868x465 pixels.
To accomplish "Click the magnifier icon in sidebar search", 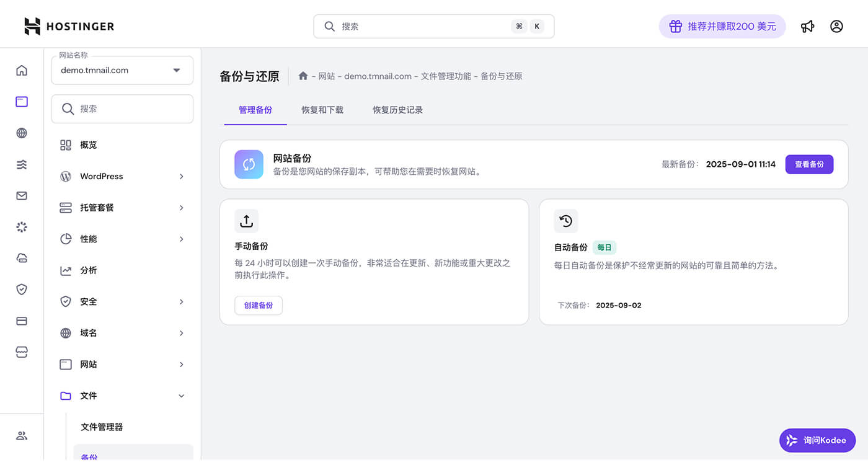I will (x=68, y=108).
